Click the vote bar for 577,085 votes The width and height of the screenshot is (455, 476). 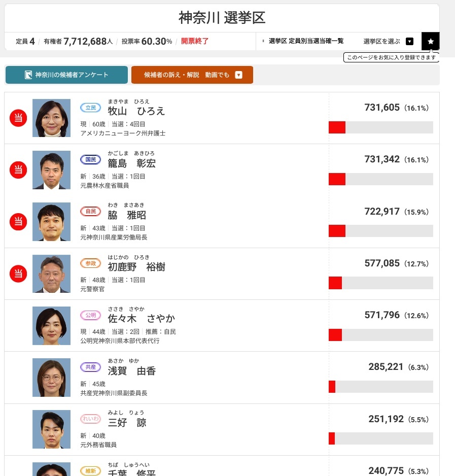pyautogui.click(x=380, y=283)
